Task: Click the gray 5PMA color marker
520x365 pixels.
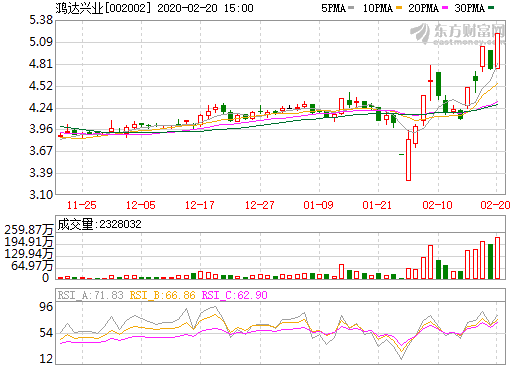Action: 351,8
